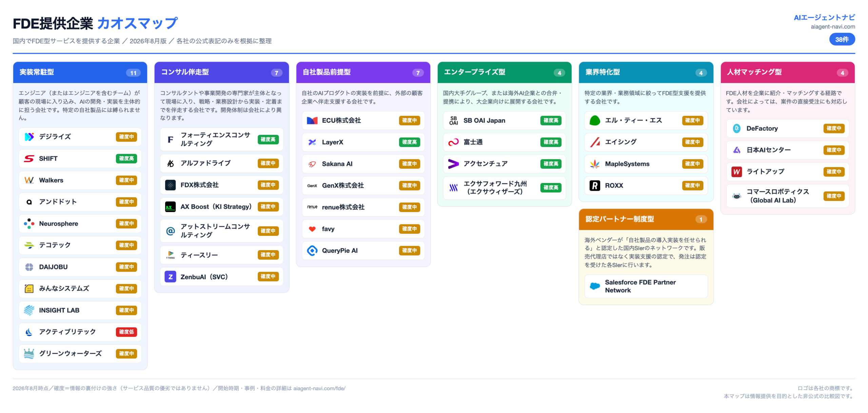The width and height of the screenshot is (868, 413).
Task: Click the 38件 count badge
Action: point(842,40)
